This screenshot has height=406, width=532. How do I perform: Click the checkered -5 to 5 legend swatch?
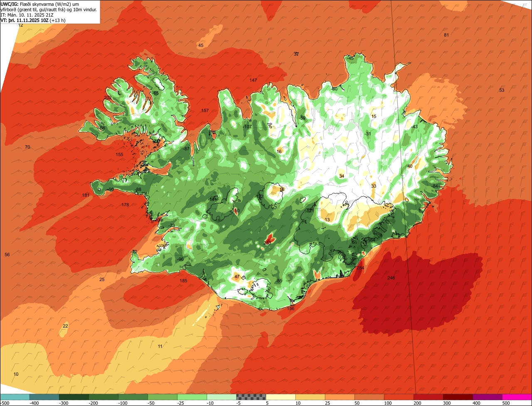(251, 397)
